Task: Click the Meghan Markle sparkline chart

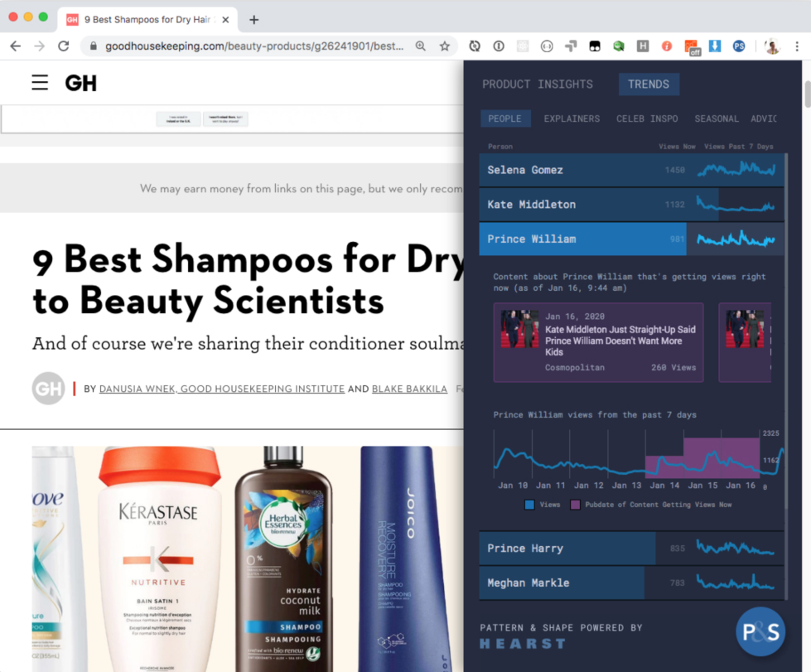Action: (x=736, y=583)
